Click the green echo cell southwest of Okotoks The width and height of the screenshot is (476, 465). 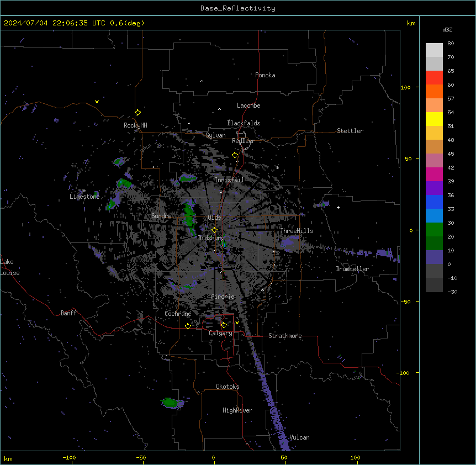(x=170, y=403)
